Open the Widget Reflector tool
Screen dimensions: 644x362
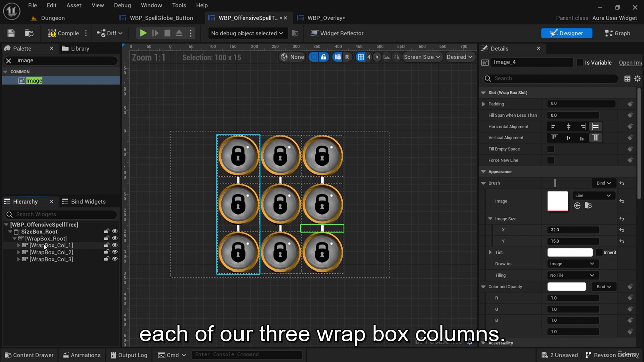[337, 33]
